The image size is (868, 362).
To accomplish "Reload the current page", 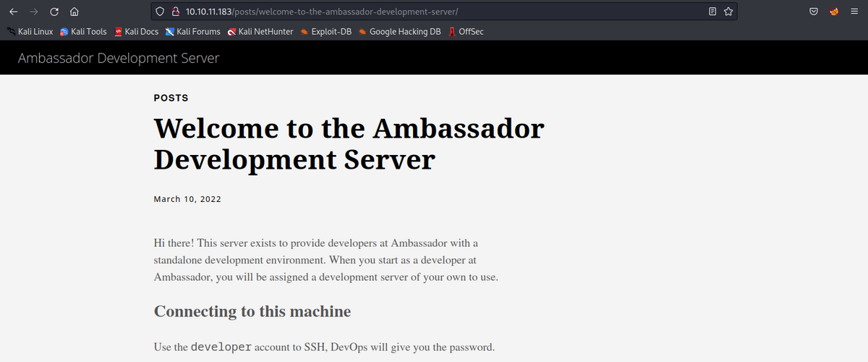I will click(54, 12).
